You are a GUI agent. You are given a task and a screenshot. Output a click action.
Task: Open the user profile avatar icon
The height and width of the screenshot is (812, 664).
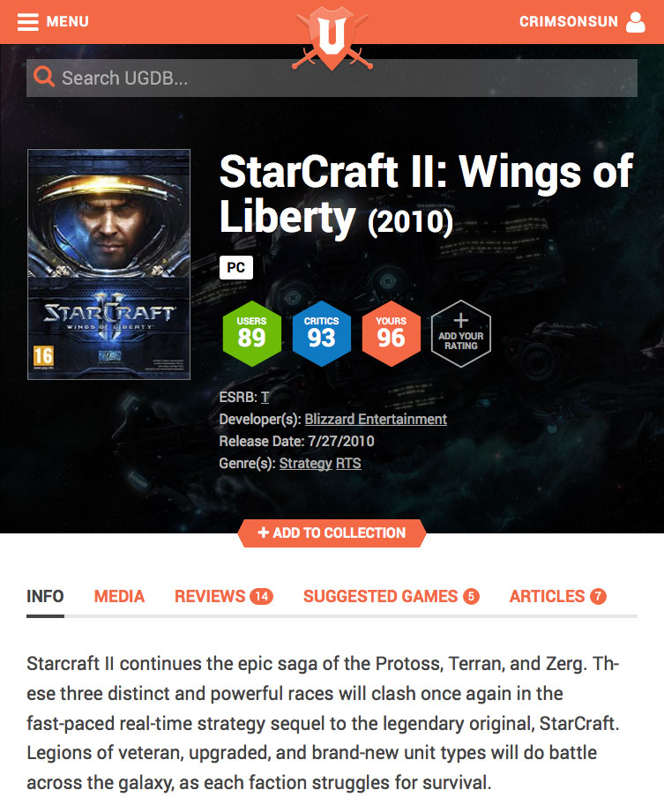coord(636,22)
